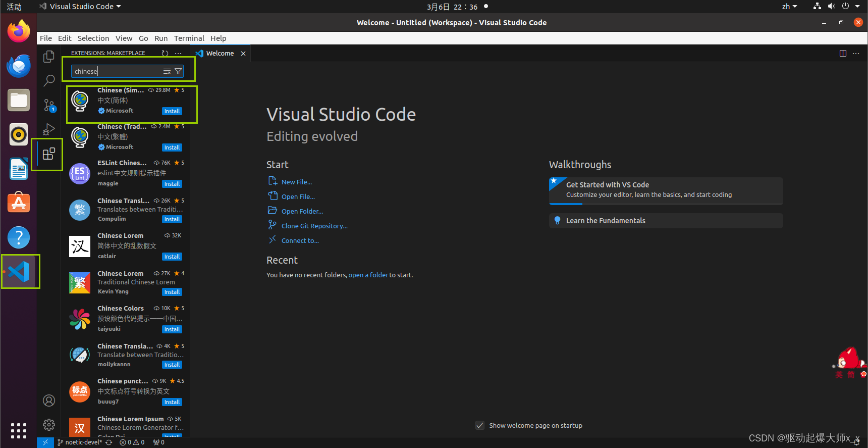The image size is (868, 448).
Task: Install ESLint Chinese rules extension
Action: pyautogui.click(x=172, y=184)
